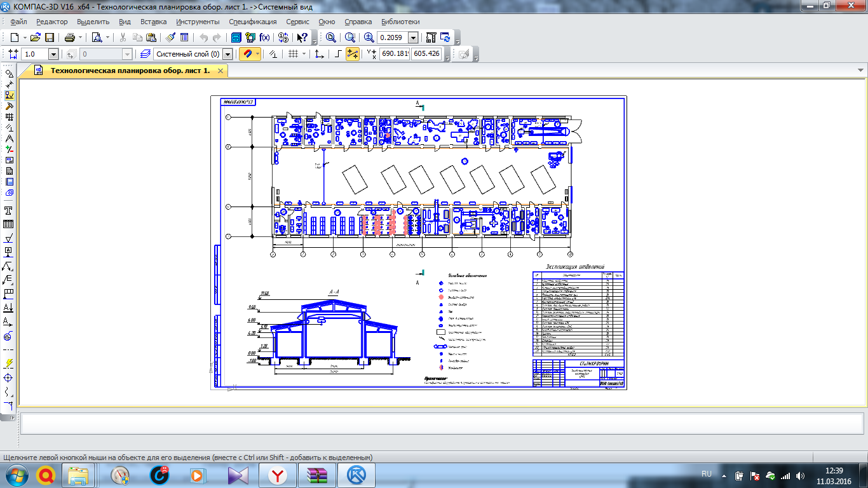Viewport: 868px width, 488px height.
Task: Open the WinRAR taskbar icon
Action: point(316,475)
